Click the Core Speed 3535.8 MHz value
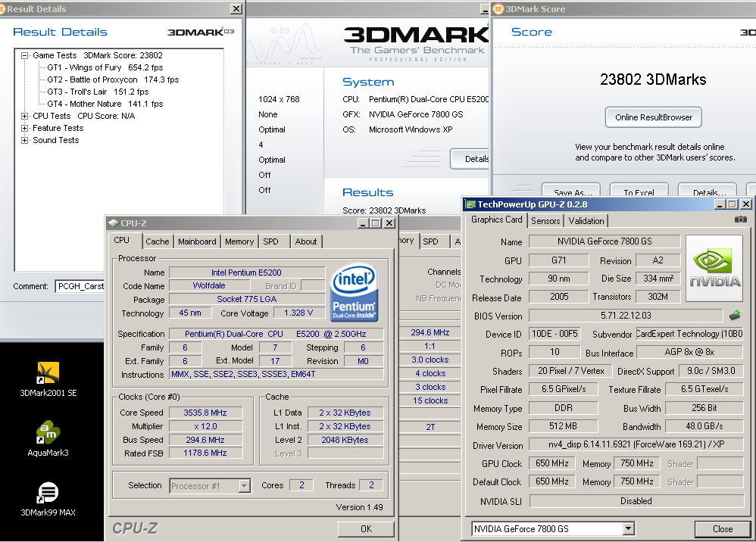Viewport: 756px width, 542px height. (205, 413)
